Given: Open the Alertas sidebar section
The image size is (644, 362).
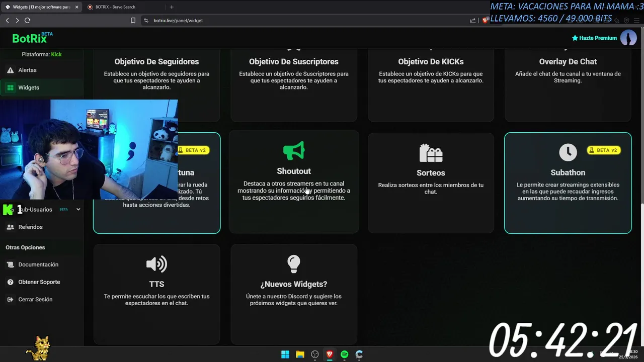Looking at the screenshot, I should point(42,70).
